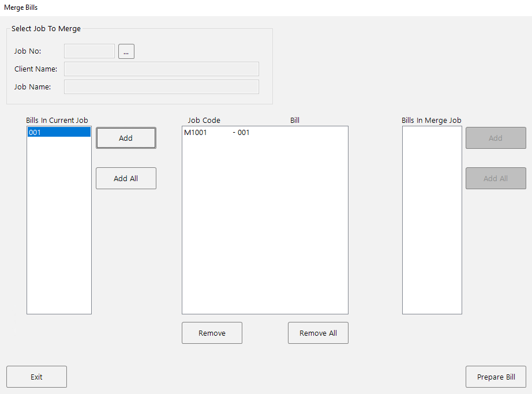Click the Add button beside current bills
Image resolution: width=532 pixels, height=394 pixels.
(x=126, y=138)
